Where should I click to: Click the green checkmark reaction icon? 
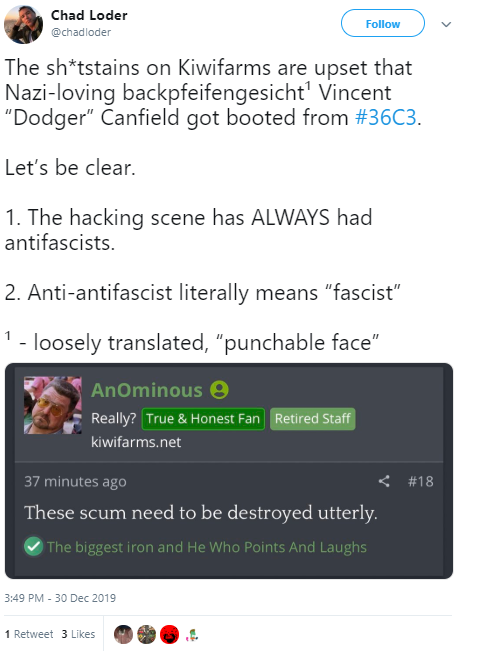[x=34, y=546]
